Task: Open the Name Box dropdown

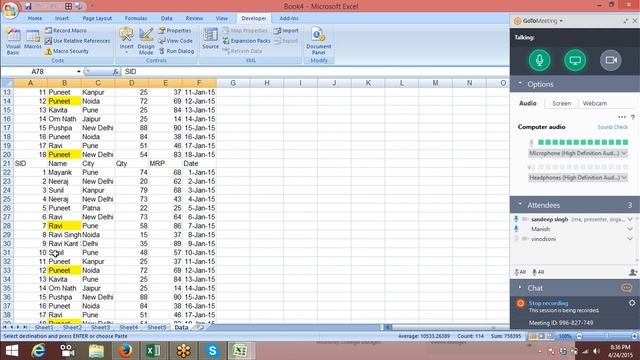Action: click(79, 71)
